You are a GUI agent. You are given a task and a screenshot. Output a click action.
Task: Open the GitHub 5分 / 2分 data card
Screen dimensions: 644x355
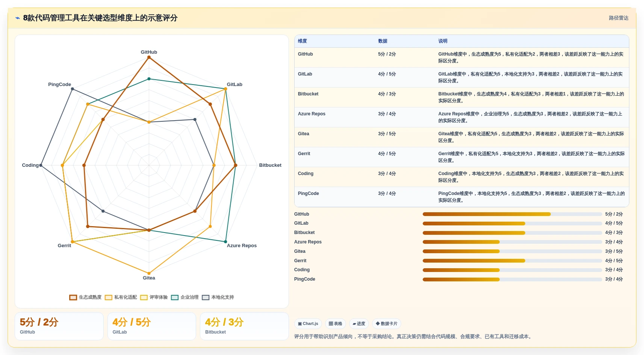[59, 326]
